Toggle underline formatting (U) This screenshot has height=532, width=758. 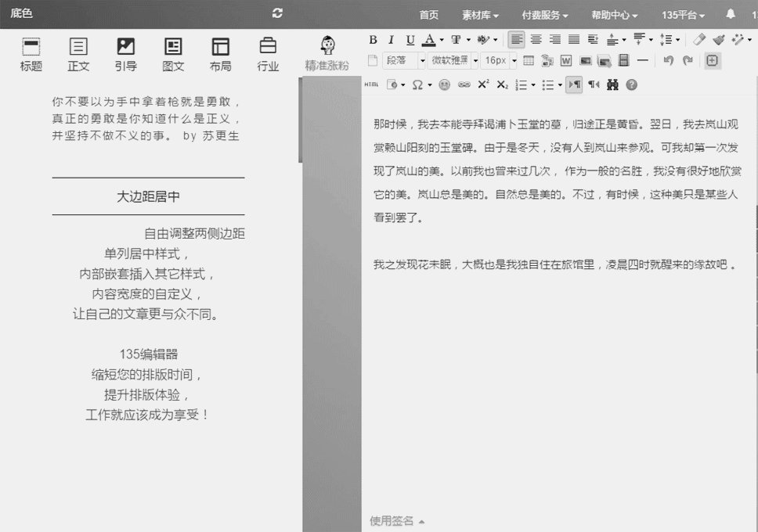(410, 40)
